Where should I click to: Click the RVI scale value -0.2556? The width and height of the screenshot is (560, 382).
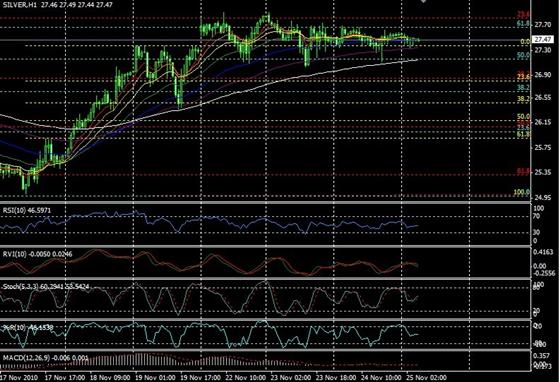[x=544, y=273]
